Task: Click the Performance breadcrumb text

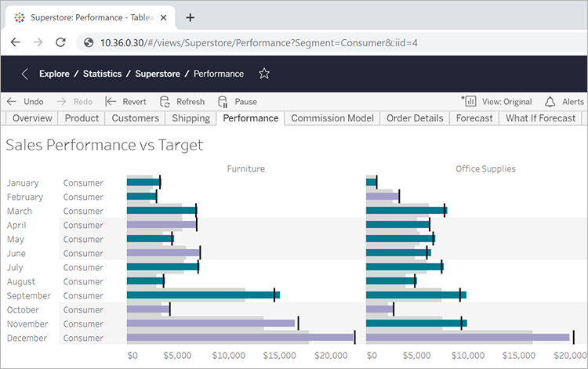Action: tap(219, 74)
